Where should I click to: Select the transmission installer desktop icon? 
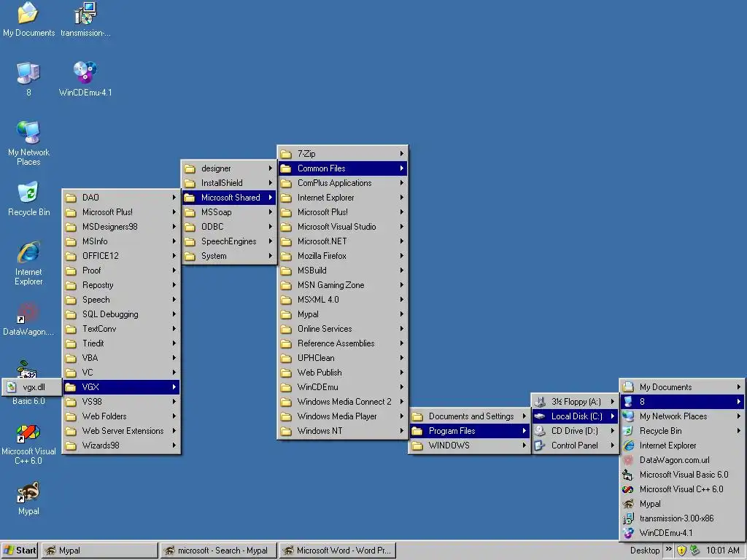coord(85,19)
